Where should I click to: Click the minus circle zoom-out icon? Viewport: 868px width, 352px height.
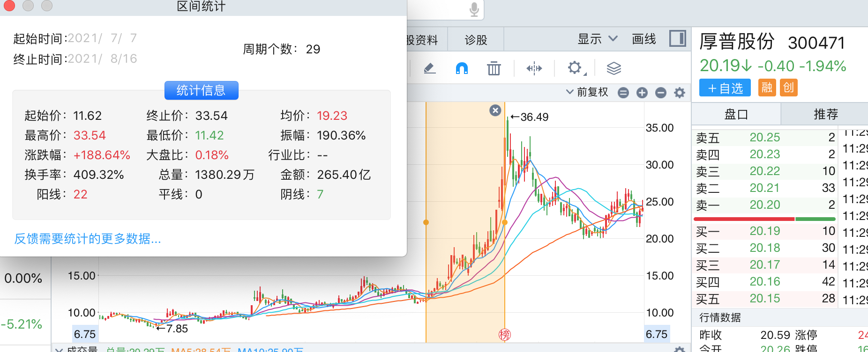(660, 93)
